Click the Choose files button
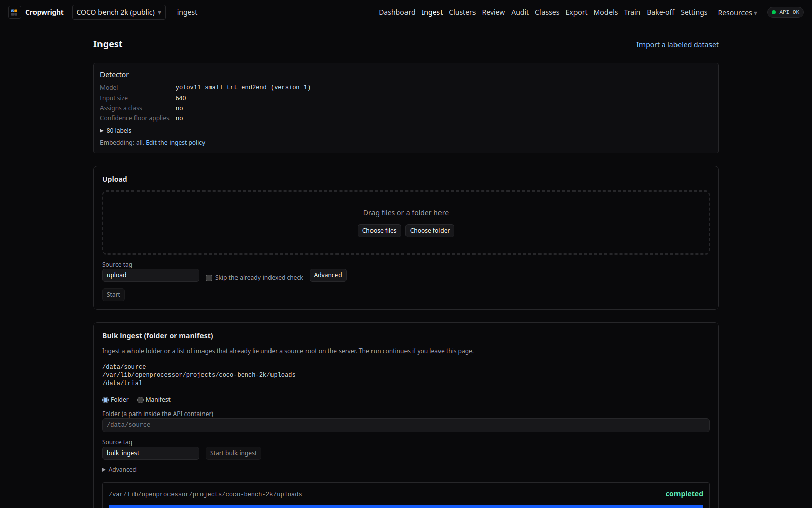812x508 pixels. pyautogui.click(x=379, y=231)
